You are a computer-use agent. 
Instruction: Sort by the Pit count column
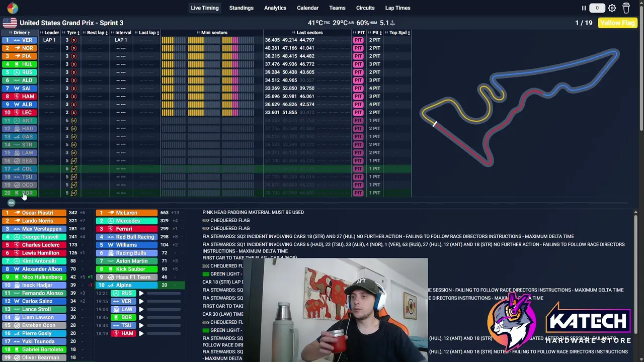(377, 33)
